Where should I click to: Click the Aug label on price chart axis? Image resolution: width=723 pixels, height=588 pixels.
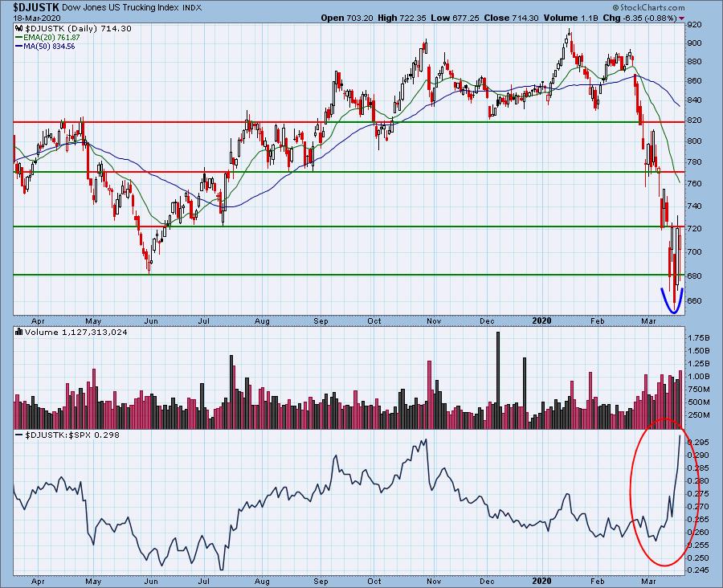[262, 321]
